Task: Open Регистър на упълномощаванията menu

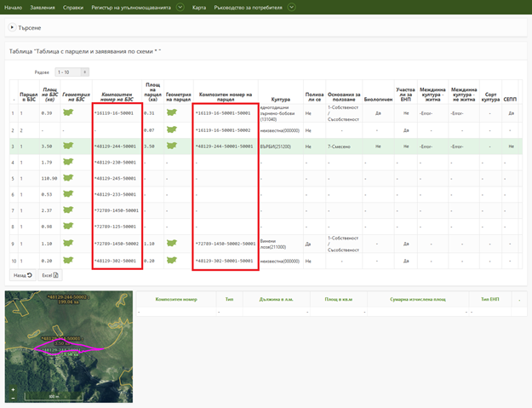Action: pyautogui.click(x=131, y=7)
